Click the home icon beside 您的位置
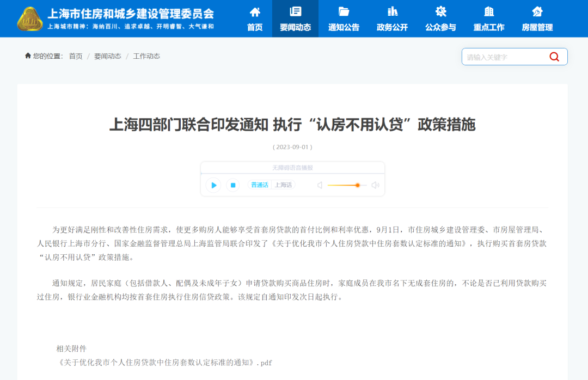Screen dimensions: 588x380 coord(28,56)
